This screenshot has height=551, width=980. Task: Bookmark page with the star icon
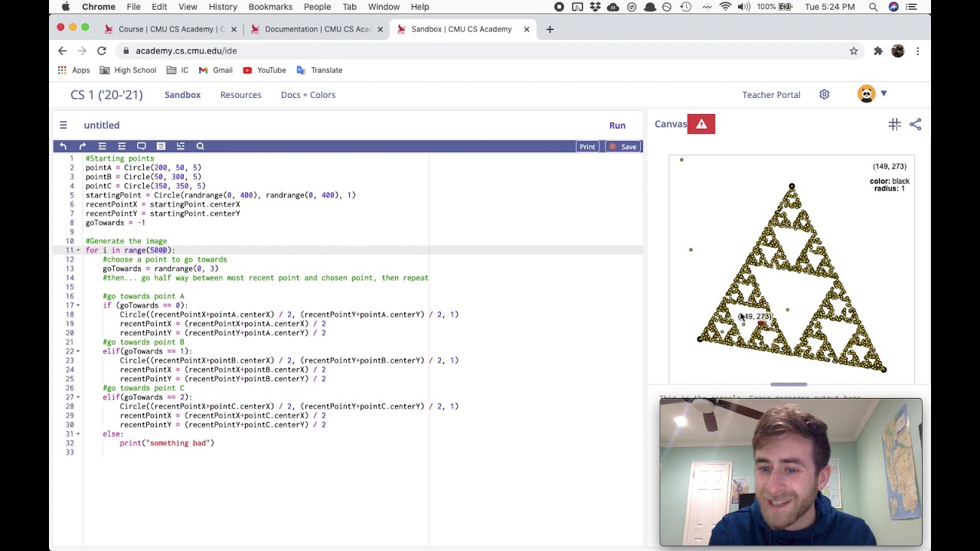tap(854, 51)
